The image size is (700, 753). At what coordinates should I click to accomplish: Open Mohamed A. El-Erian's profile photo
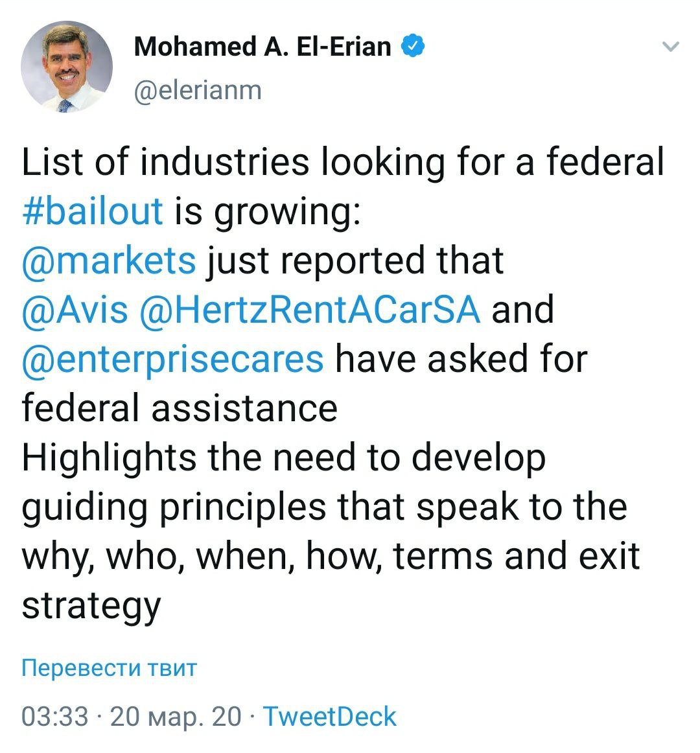[67, 67]
